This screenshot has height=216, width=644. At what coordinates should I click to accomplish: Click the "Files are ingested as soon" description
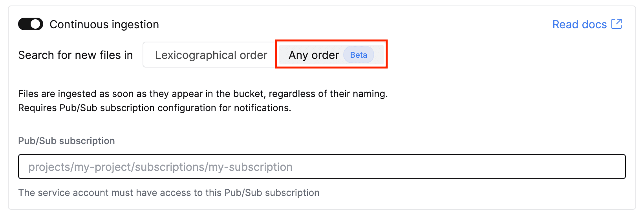coord(203,94)
